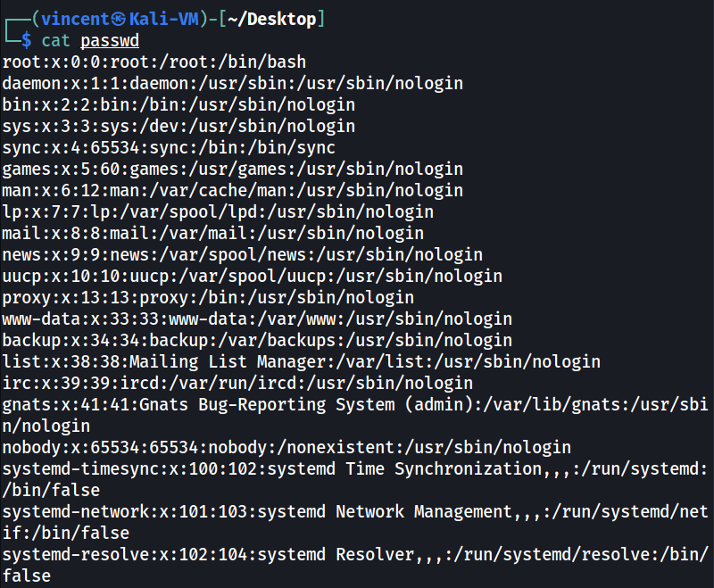The width and height of the screenshot is (714, 588).
Task: Click the daemon account line
Action: click(232, 83)
